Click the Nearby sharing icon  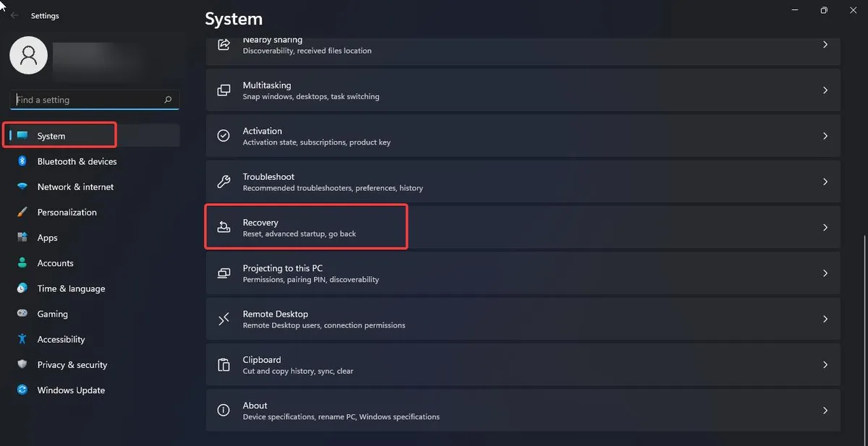(224, 45)
